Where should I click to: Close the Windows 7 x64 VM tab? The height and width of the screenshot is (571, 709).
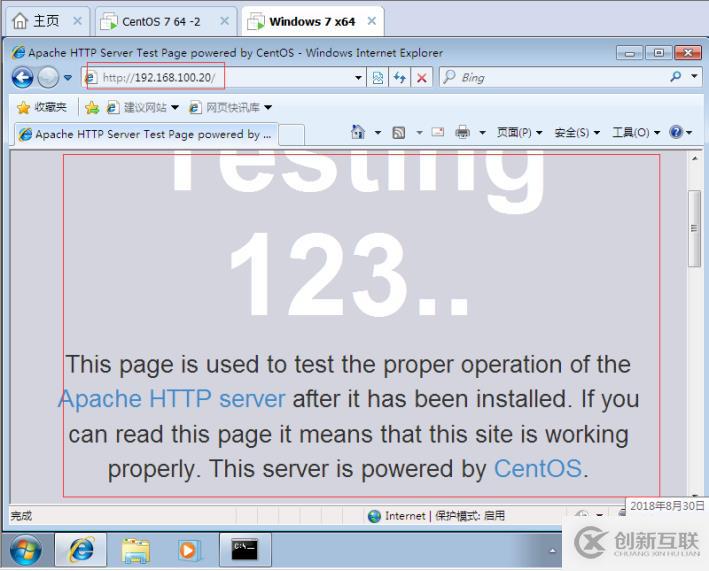tap(372, 21)
